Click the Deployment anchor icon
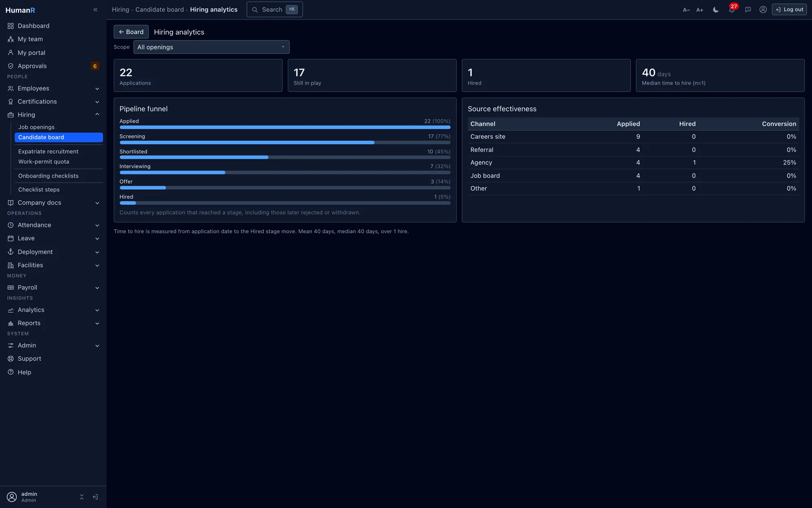Viewport: 812px width, 508px height. pyautogui.click(x=11, y=252)
